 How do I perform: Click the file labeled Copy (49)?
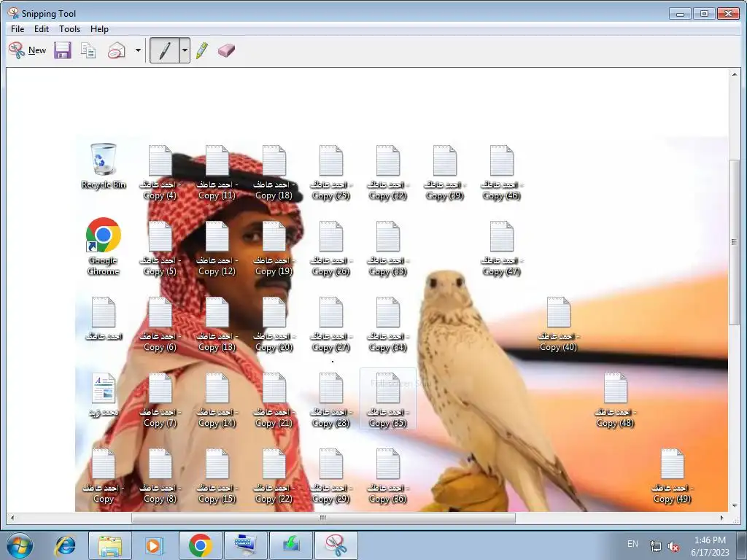pyautogui.click(x=672, y=475)
